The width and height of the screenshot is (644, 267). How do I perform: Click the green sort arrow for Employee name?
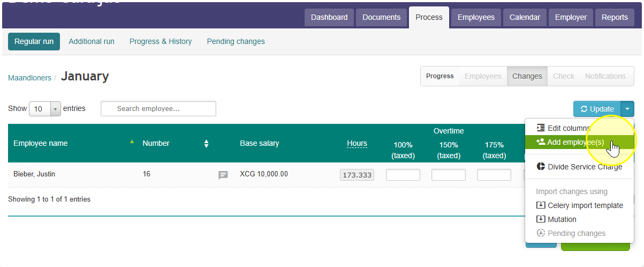[x=132, y=142]
